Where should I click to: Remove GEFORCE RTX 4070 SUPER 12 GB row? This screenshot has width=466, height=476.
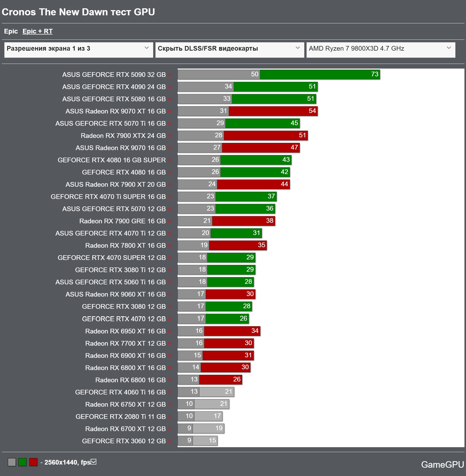[x=170, y=258]
